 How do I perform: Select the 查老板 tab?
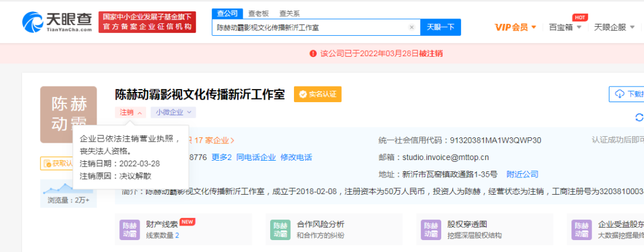[x=258, y=13]
